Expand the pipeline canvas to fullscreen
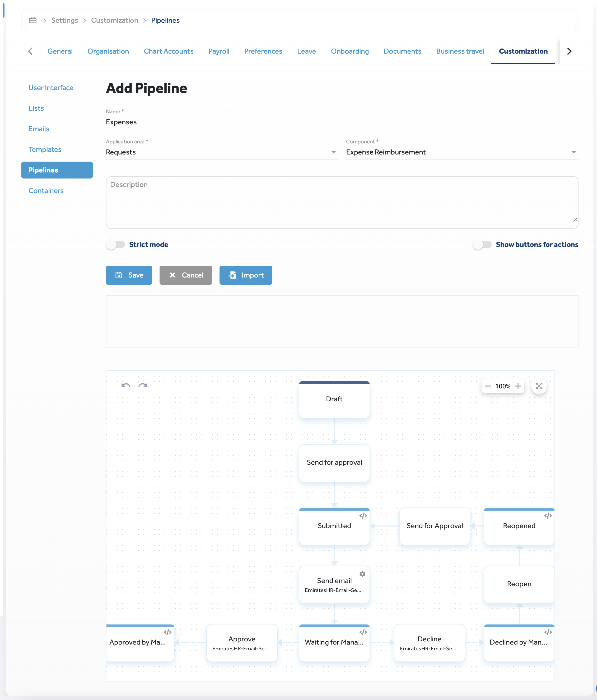Image resolution: width=597 pixels, height=700 pixels. pos(539,386)
